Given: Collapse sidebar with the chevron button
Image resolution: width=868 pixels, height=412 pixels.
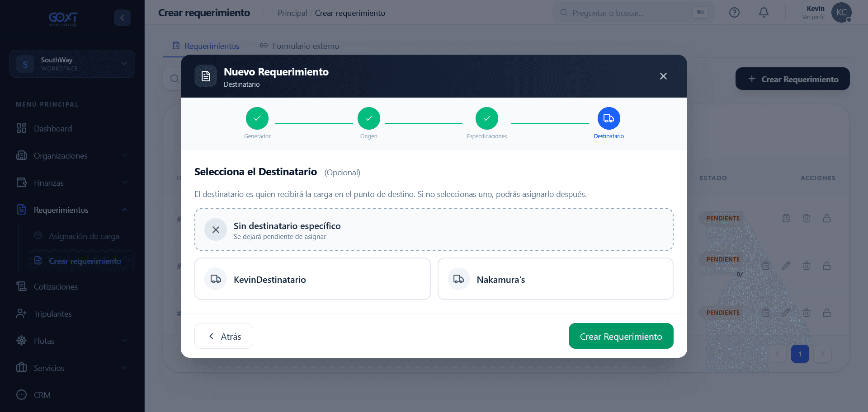Looking at the screenshot, I should 122,18.
